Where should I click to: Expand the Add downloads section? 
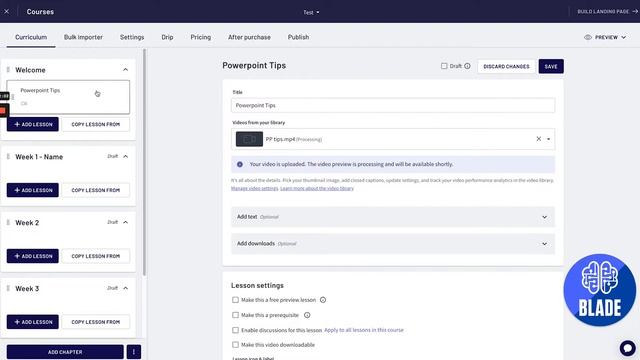[393, 244]
